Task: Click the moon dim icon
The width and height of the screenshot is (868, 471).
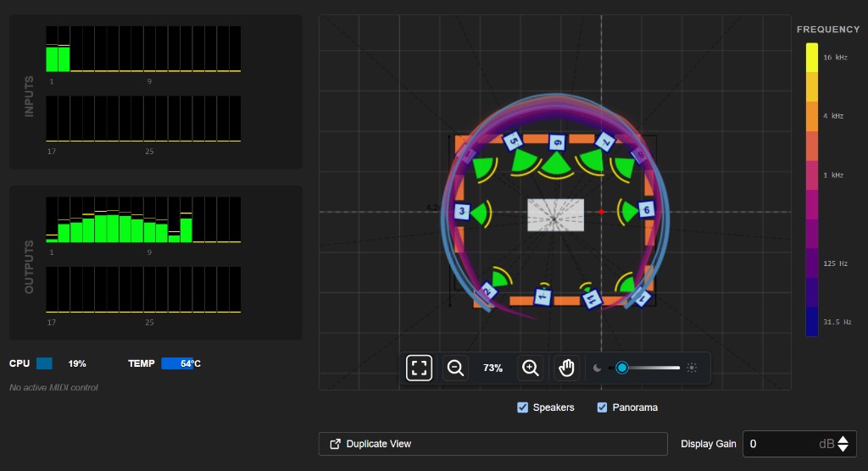Action: pyautogui.click(x=597, y=368)
